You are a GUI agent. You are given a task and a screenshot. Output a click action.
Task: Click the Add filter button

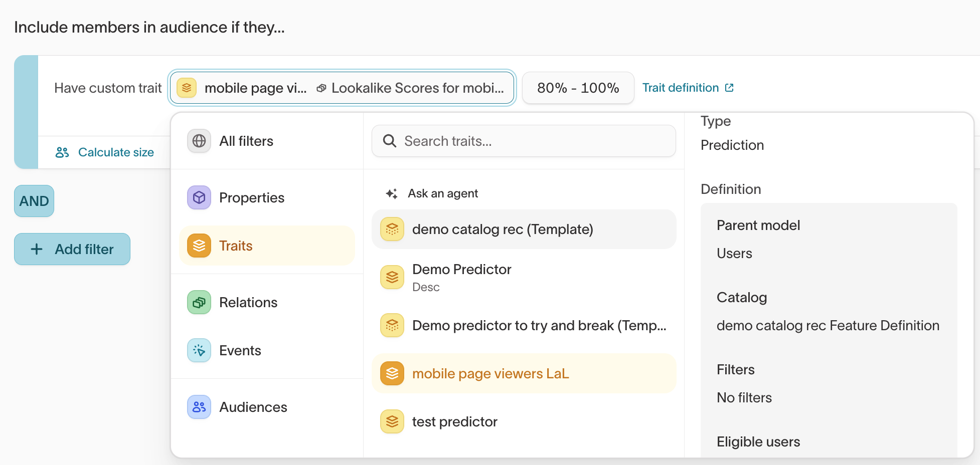[72, 249]
